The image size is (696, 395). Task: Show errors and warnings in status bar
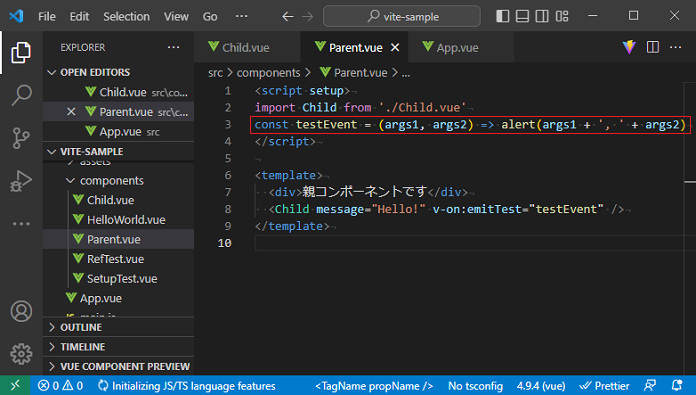coord(60,385)
